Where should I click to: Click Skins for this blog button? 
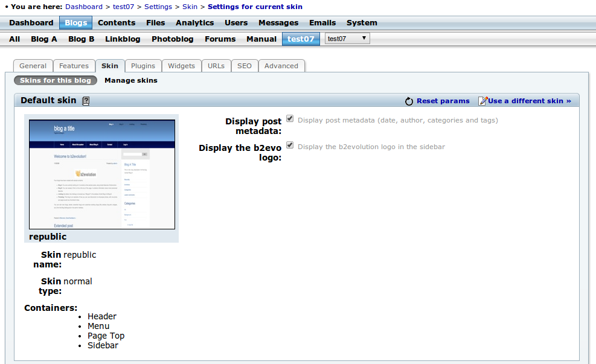56,80
